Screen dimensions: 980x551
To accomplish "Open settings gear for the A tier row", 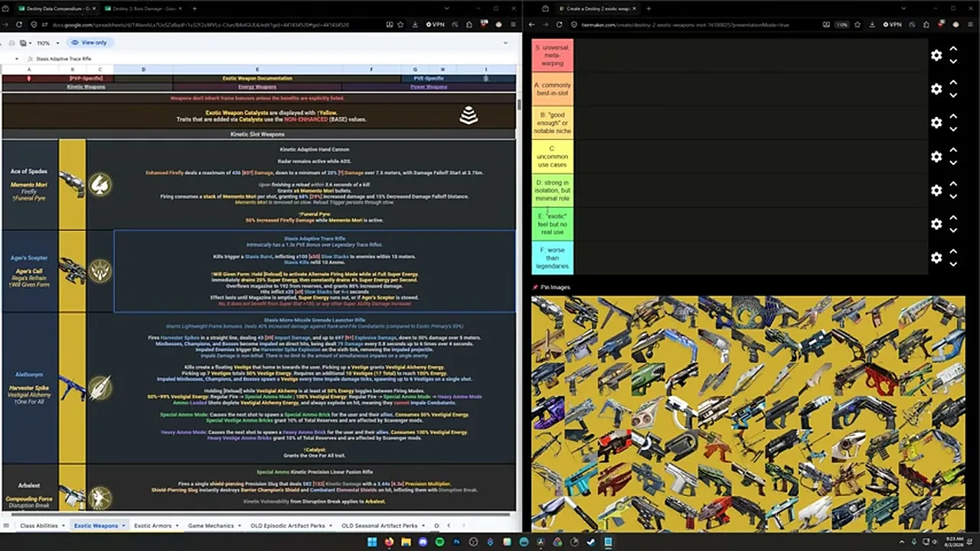I will pos(936,89).
